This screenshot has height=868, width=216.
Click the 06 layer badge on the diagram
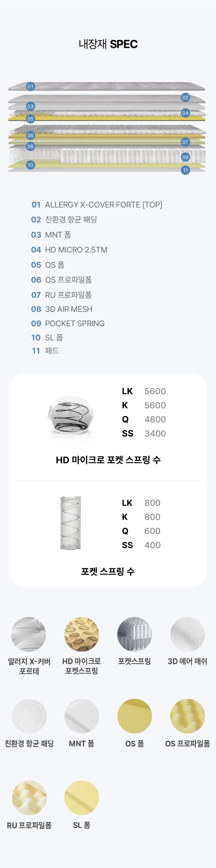30,135
